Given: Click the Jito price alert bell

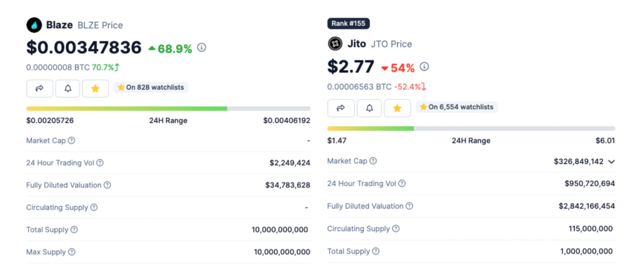Looking at the screenshot, I should 369,108.
